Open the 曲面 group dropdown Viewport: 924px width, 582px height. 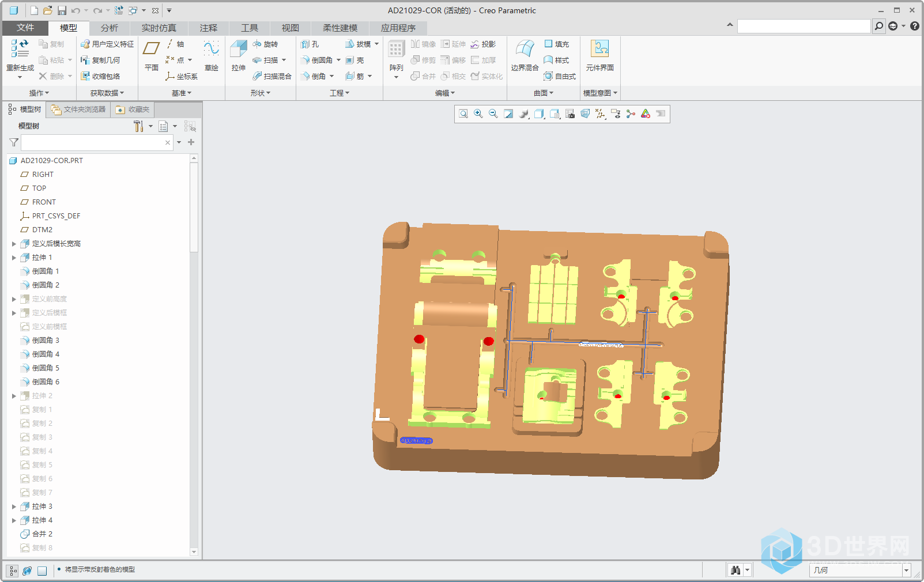[544, 93]
